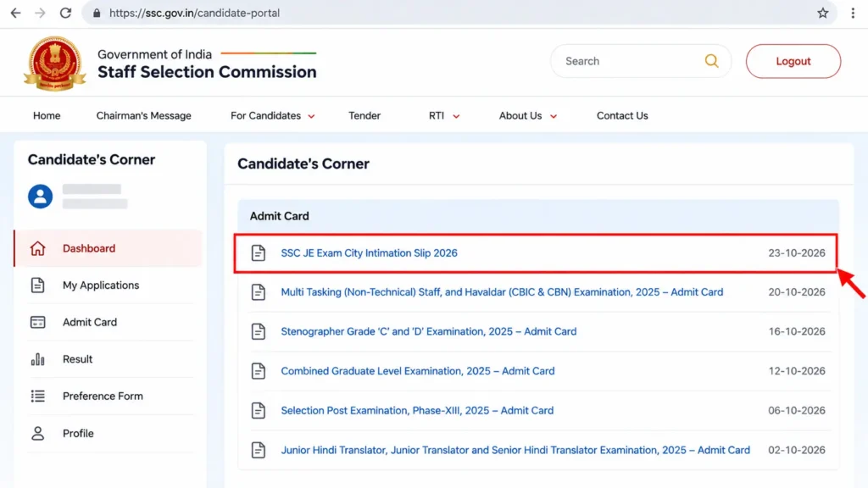Click the date 20-10-2026
The image size is (868, 488).
click(x=797, y=292)
